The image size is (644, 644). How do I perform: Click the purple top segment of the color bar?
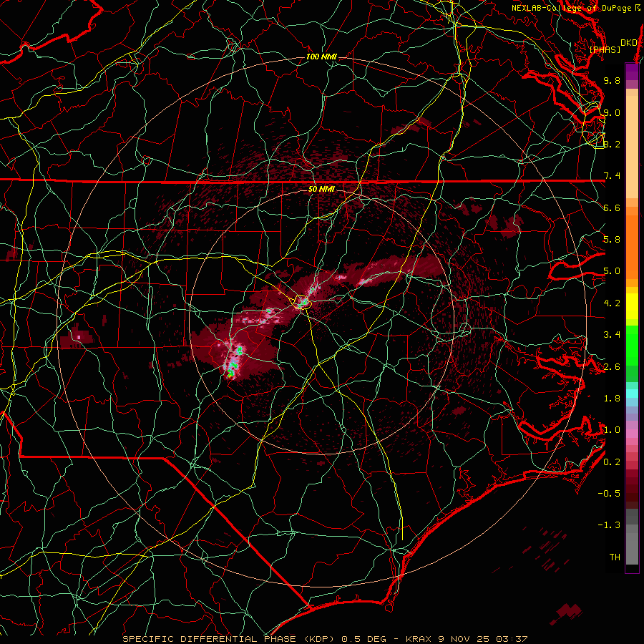(632, 72)
